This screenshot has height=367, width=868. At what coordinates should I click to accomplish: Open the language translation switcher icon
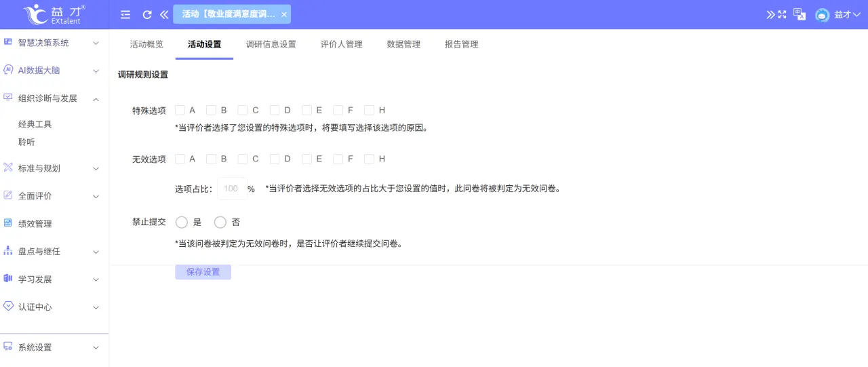tap(800, 14)
